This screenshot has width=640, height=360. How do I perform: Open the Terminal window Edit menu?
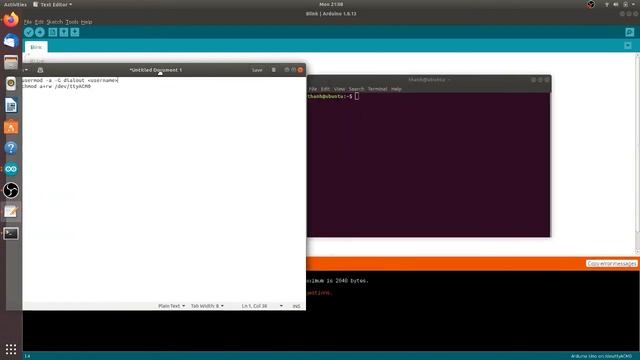325,89
